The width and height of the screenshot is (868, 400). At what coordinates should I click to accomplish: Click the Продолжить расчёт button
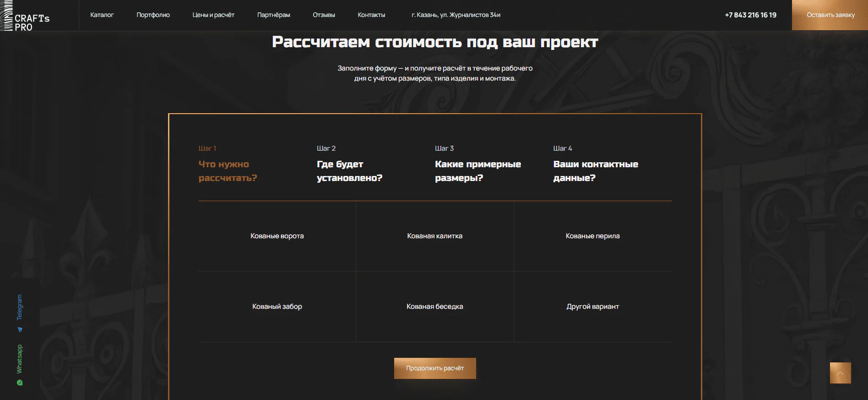click(435, 368)
